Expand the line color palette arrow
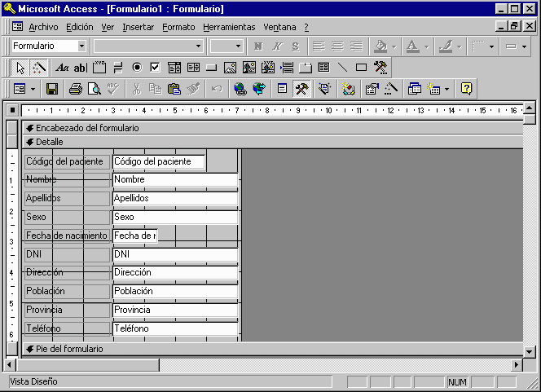This screenshot has height=392, width=541. tap(460, 46)
